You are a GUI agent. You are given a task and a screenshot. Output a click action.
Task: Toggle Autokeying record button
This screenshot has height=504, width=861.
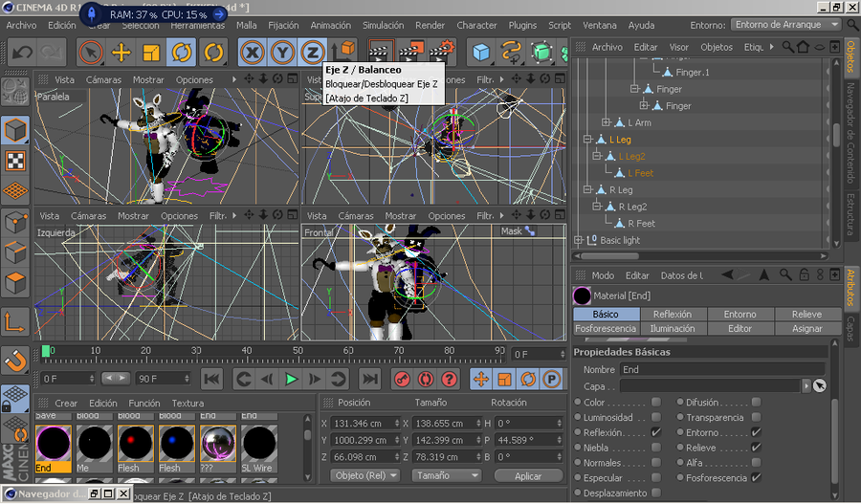click(x=426, y=380)
